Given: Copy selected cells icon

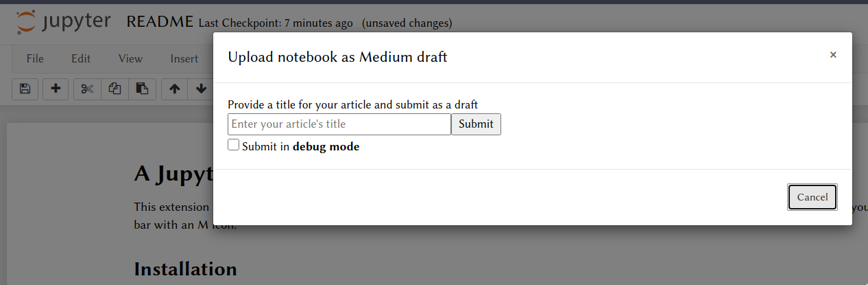Looking at the screenshot, I should (x=115, y=89).
